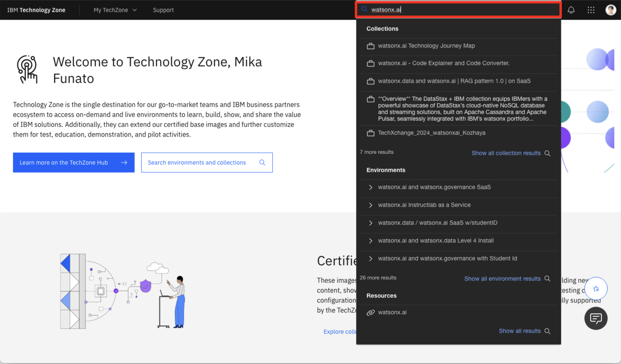The height and width of the screenshot is (364, 621).
Task: Open the user profile avatar
Action: pos(611,10)
